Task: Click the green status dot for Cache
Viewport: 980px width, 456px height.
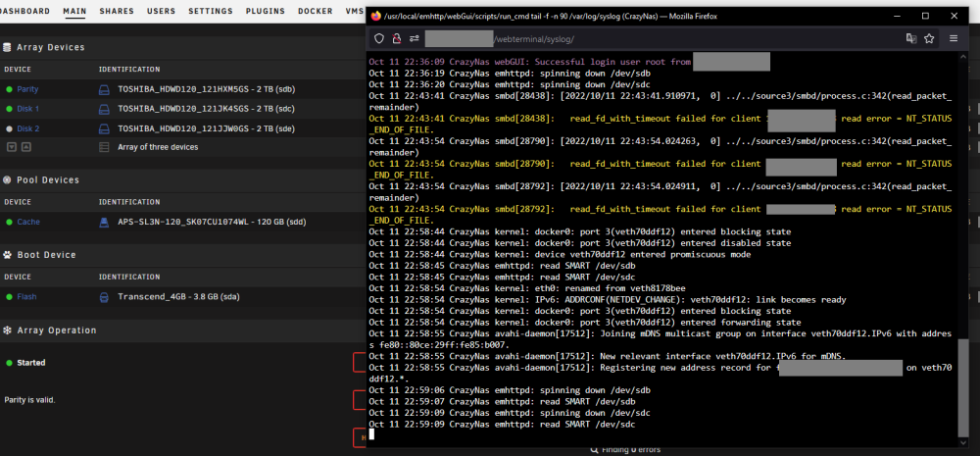Action: click(10, 222)
